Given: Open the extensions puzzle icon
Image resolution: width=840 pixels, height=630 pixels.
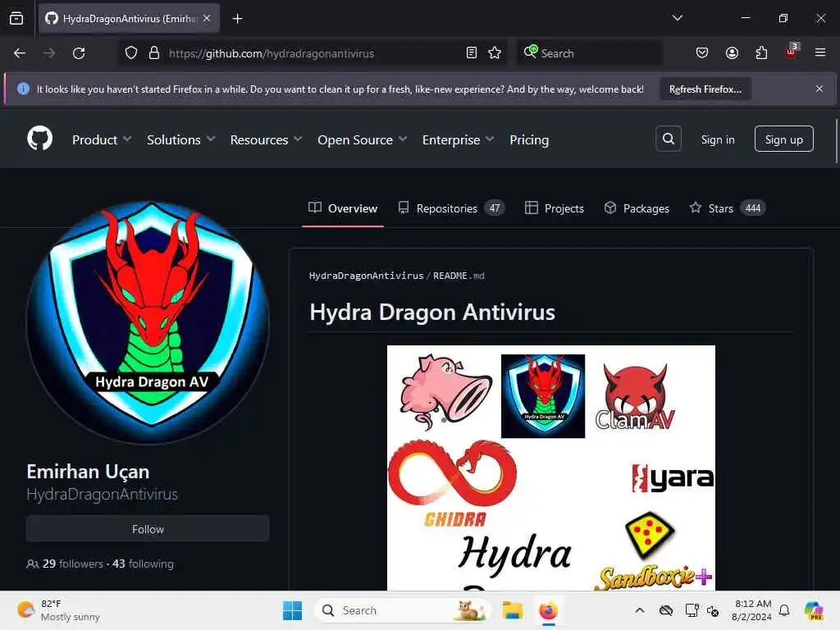Looking at the screenshot, I should coord(761,53).
